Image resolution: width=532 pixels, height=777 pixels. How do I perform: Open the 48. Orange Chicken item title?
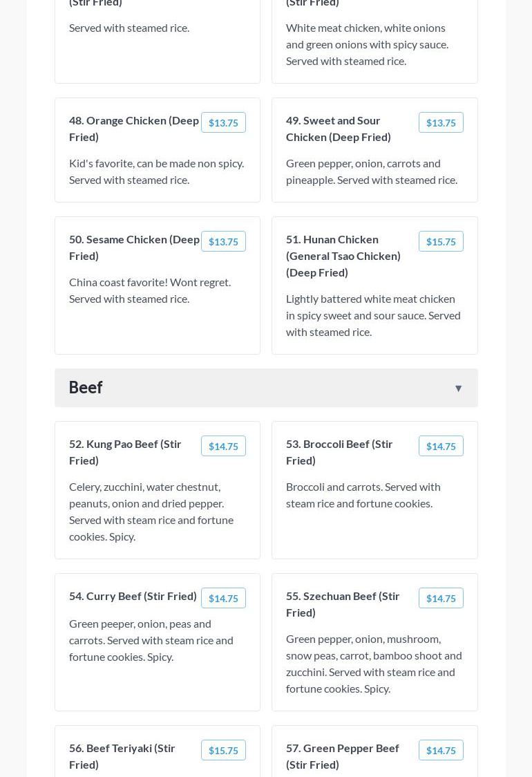point(134,129)
